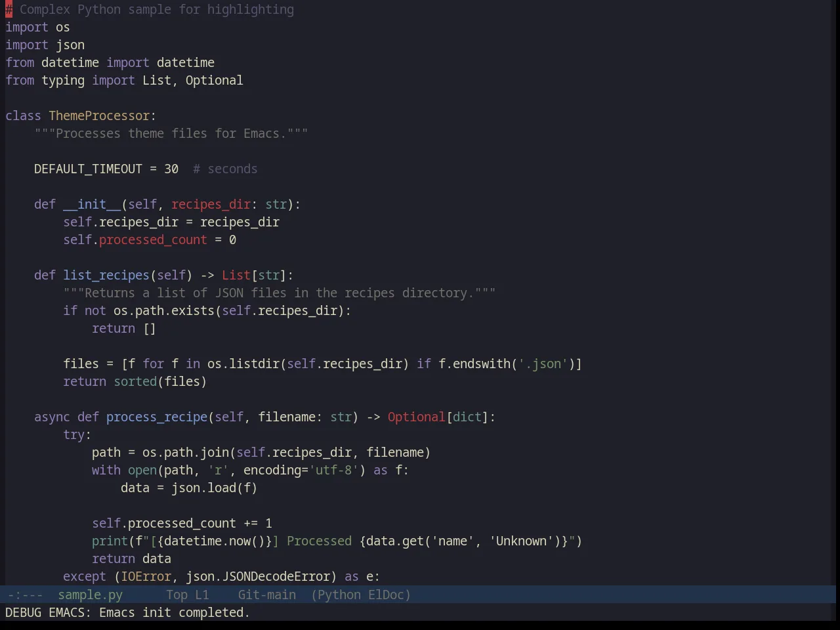Click 'from datetime import datetime' line
This screenshot has width=840, height=630.
coord(110,62)
